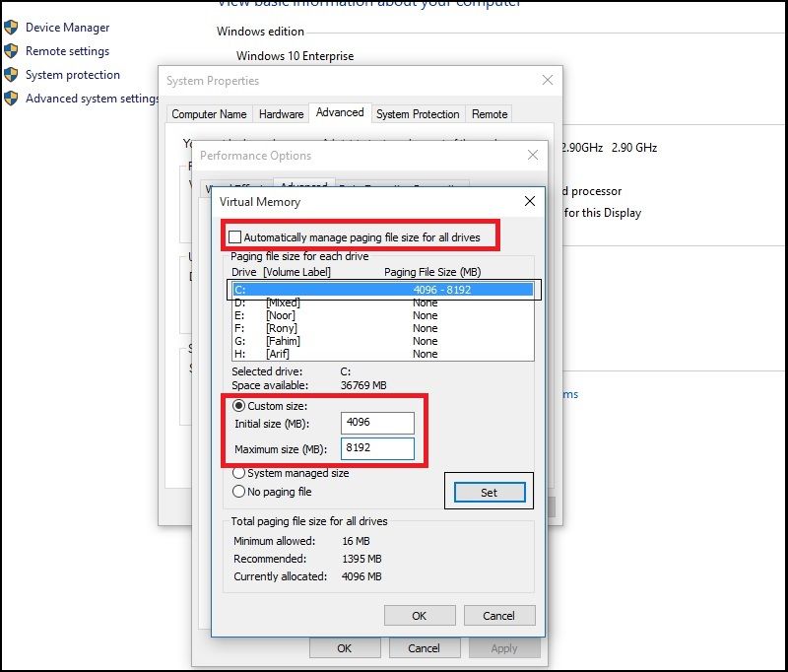788x672 pixels.
Task: Click OK in Performance Options window
Action: [345, 648]
